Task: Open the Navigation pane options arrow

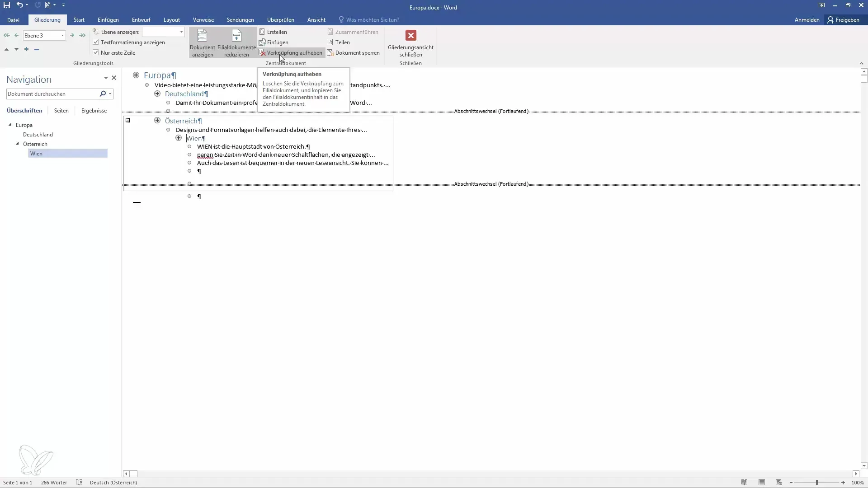Action: 106,78
